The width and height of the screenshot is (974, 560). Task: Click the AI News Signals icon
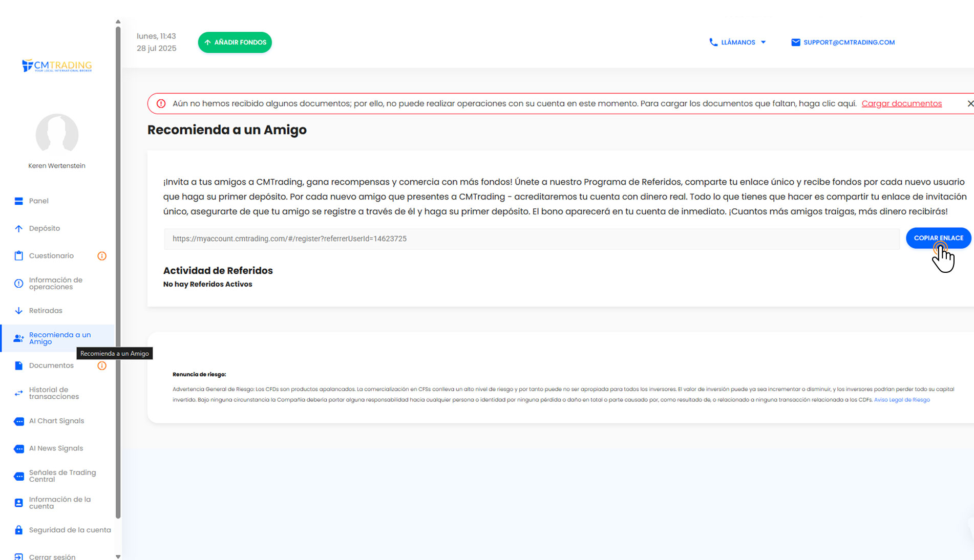click(18, 449)
